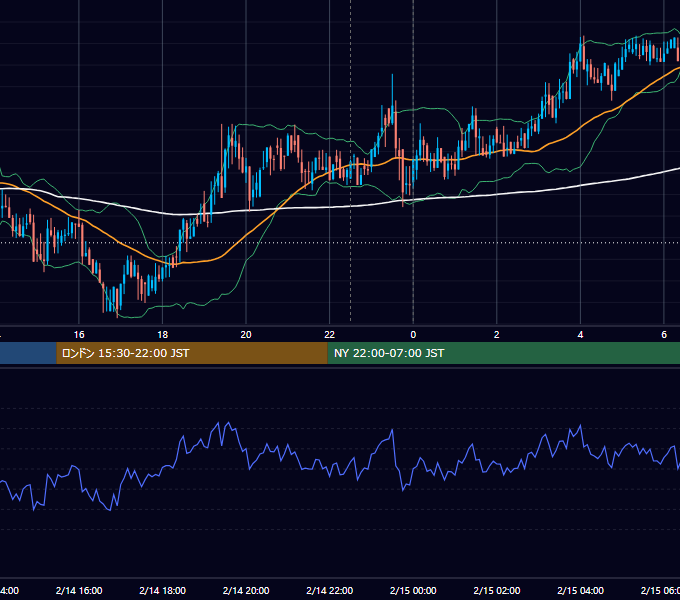Click the ロンドン 15:30-22:00 JST session bar
The width and height of the screenshot is (680, 600).
[x=192, y=353]
